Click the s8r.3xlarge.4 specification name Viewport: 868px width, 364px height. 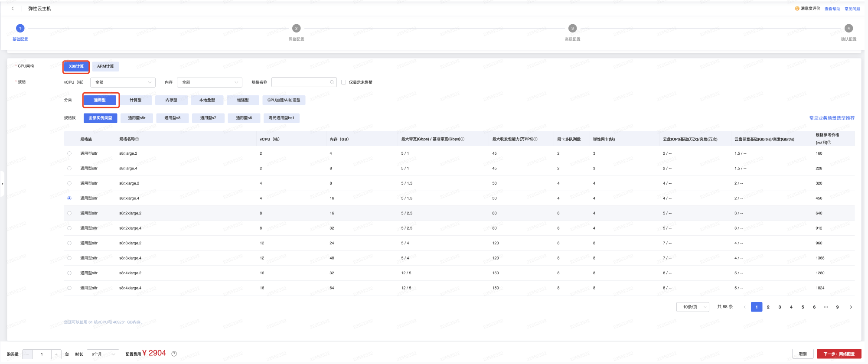(130, 258)
